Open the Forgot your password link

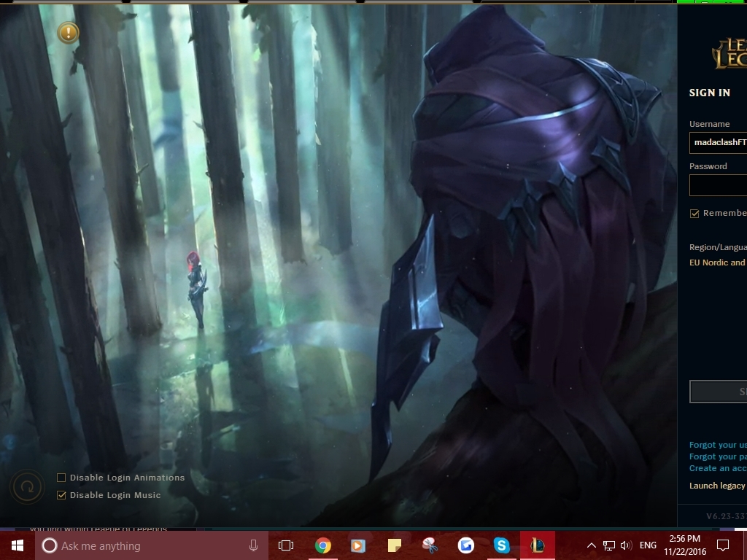click(x=718, y=456)
